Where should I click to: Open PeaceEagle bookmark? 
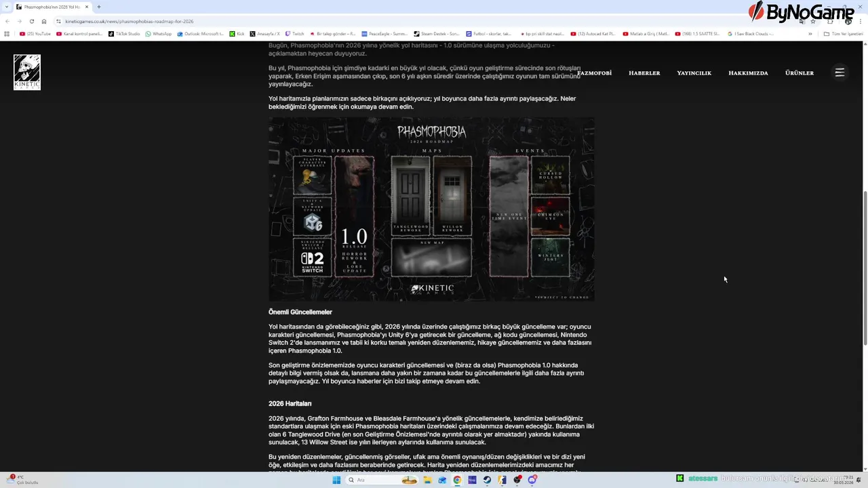click(x=384, y=33)
